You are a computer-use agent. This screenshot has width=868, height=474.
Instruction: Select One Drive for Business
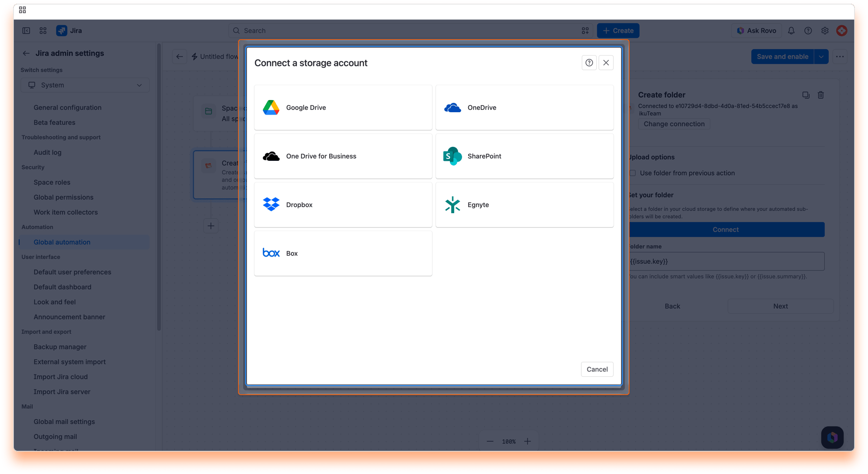click(x=343, y=156)
